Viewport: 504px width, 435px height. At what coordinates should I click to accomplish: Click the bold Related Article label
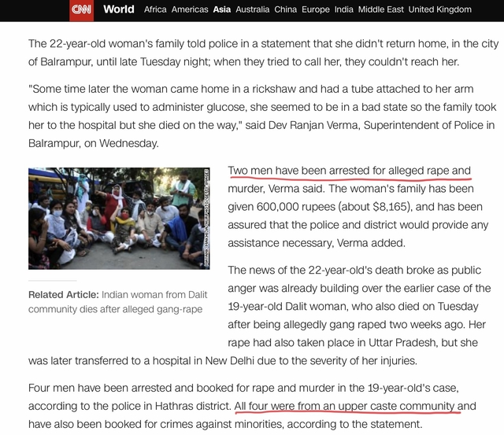click(63, 294)
